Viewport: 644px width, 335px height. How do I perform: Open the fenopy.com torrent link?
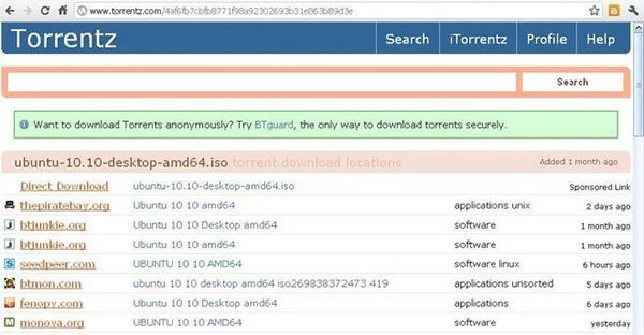coord(52,303)
